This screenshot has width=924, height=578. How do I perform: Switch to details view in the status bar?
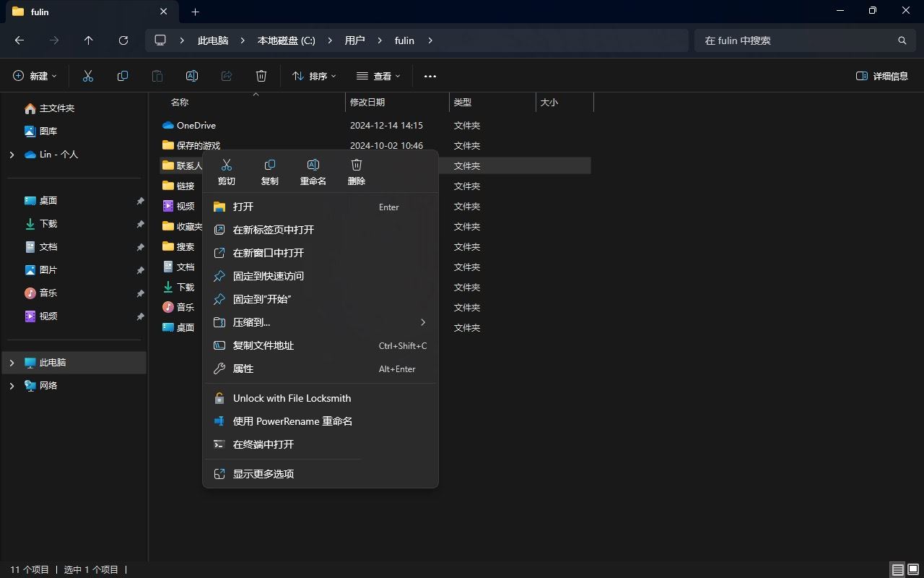[897, 569]
